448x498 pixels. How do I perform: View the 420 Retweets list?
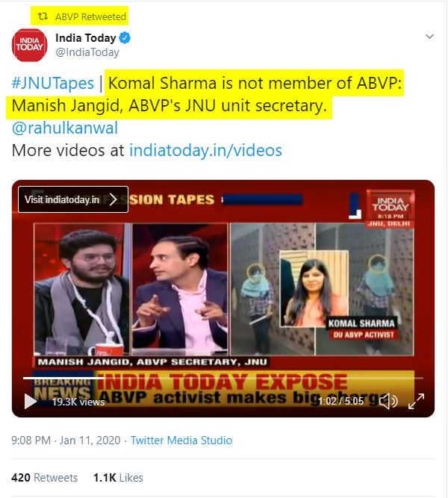(x=45, y=478)
